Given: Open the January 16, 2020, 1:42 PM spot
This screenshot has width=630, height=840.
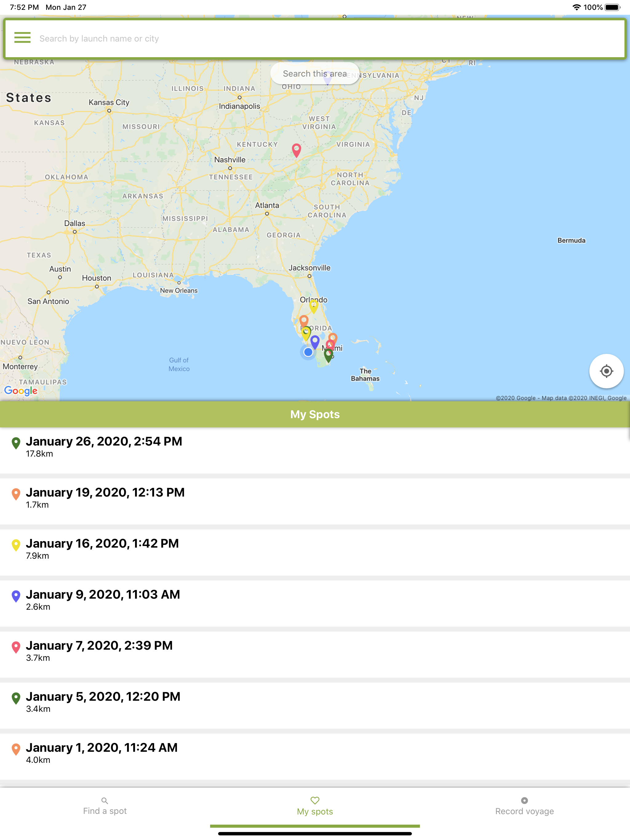Looking at the screenshot, I should 315,553.
